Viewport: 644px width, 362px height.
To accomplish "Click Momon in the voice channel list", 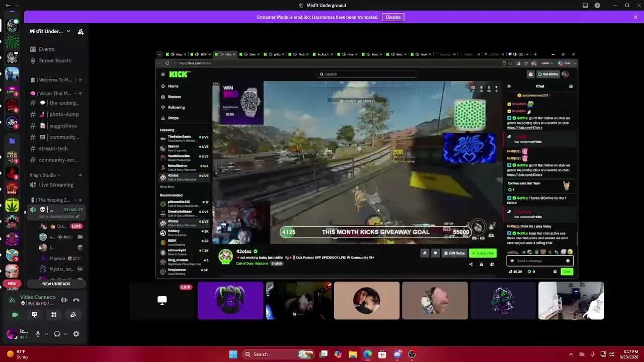I will point(57,258).
